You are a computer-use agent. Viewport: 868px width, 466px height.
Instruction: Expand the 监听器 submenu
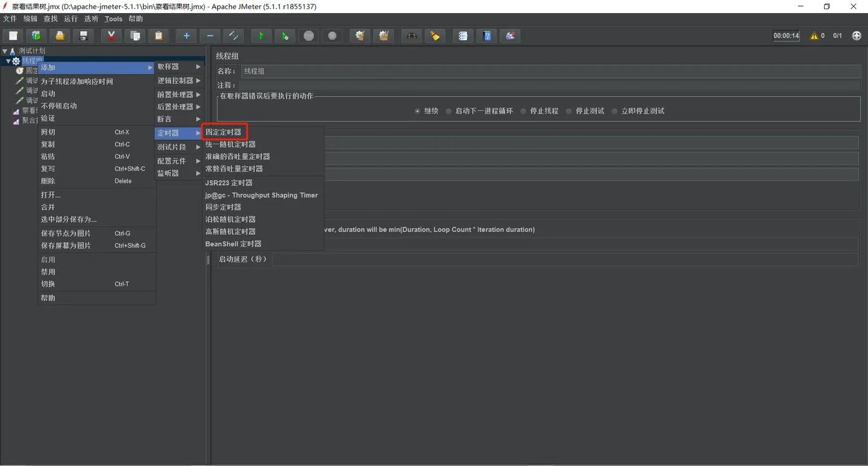point(179,174)
